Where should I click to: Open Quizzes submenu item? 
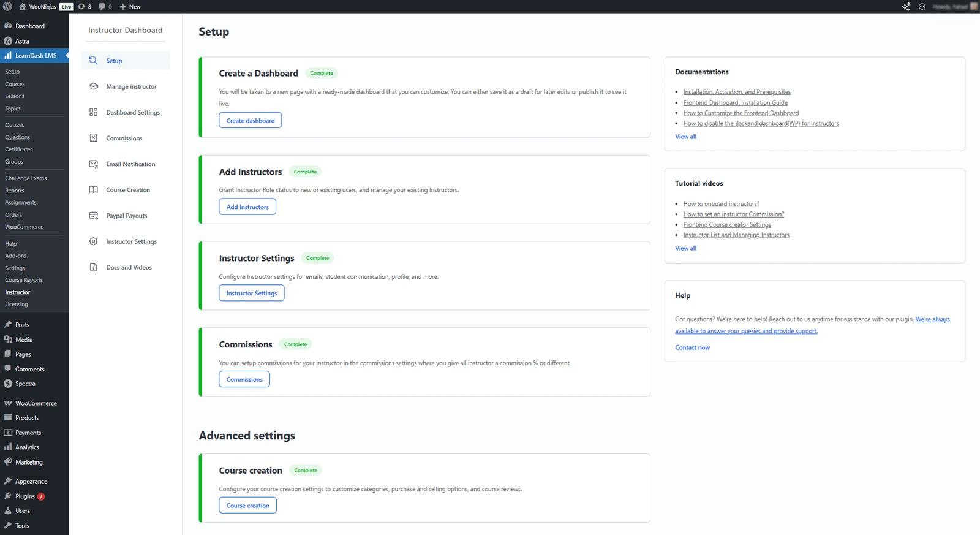point(15,125)
